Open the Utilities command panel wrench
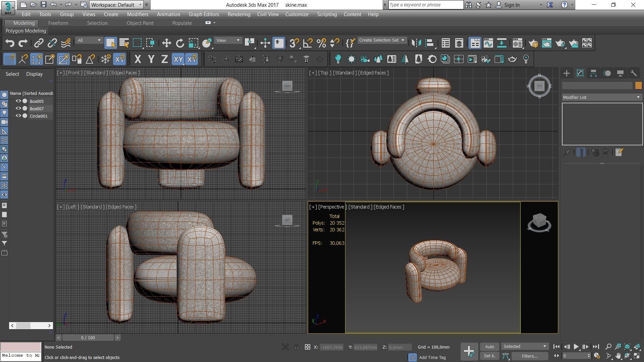 click(x=634, y=73)
